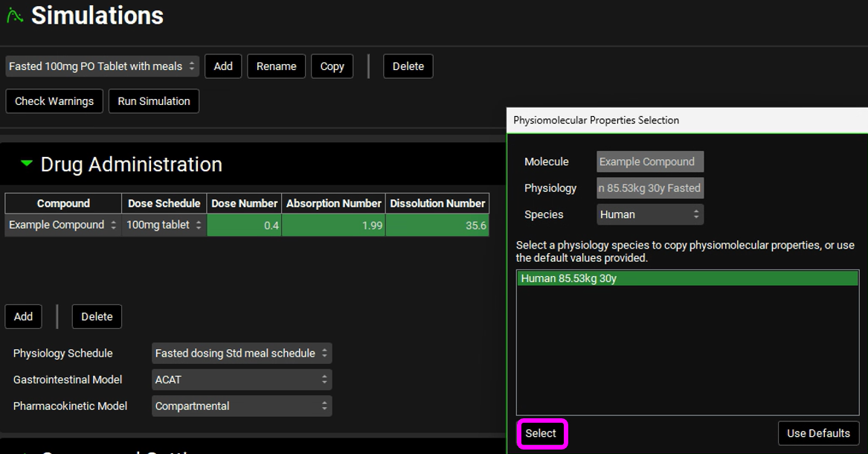This screenshot has height=454, width=868.
Task: Click the Dose Number cell value 0.4
Action: [244, 225]
